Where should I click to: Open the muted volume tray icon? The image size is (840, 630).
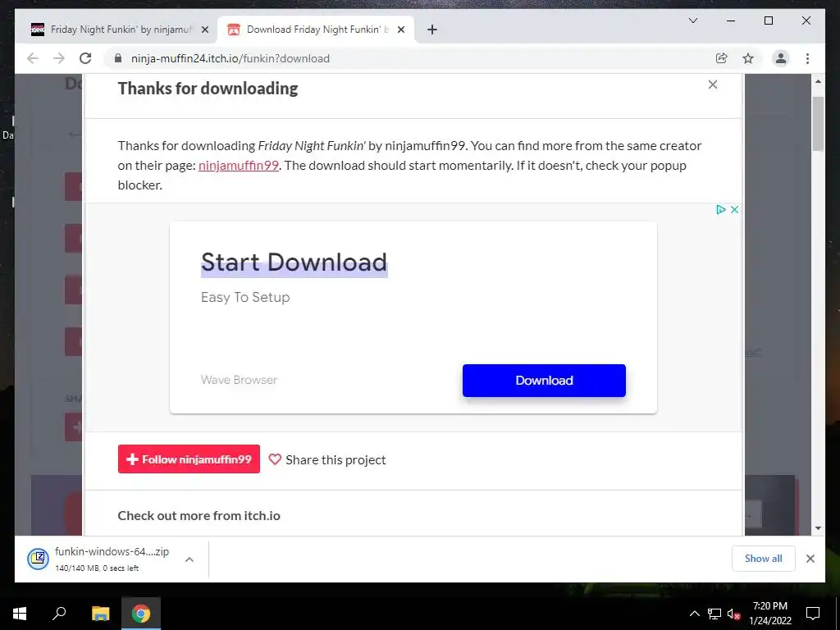point(733,614)
